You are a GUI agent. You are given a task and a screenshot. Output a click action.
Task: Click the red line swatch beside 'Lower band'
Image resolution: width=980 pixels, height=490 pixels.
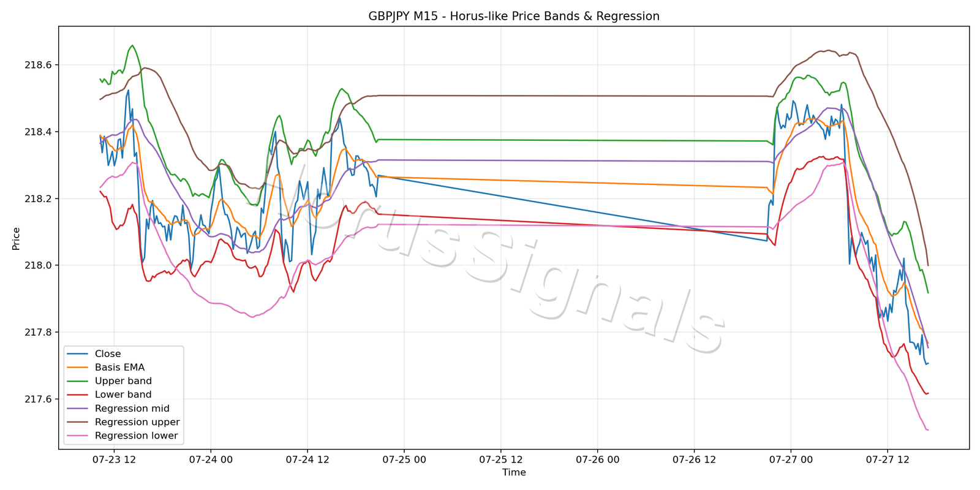(78, 395)
